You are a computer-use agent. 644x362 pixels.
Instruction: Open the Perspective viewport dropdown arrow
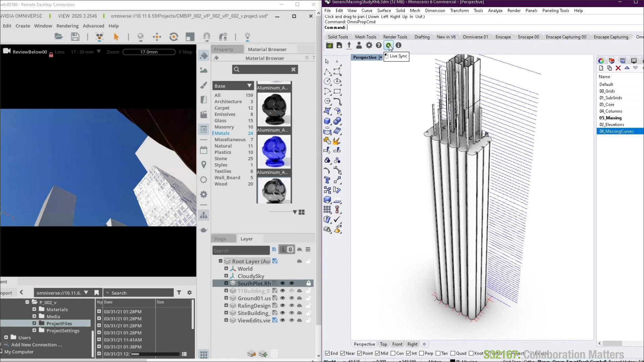(381, 57)
